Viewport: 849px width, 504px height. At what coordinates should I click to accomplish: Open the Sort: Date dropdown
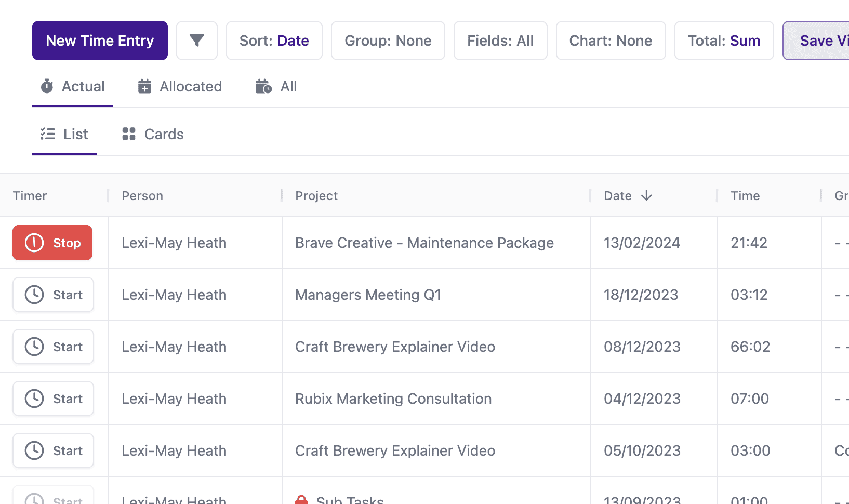point(274,41)
